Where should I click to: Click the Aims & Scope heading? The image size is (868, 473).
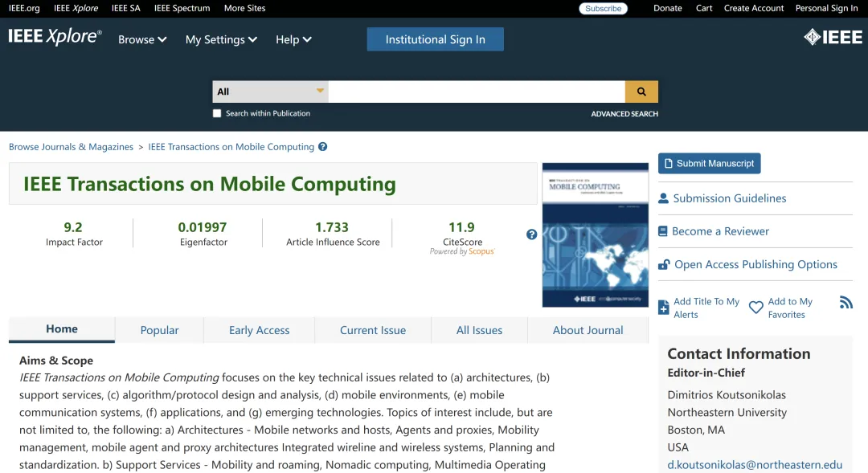(x=56, y=361)
